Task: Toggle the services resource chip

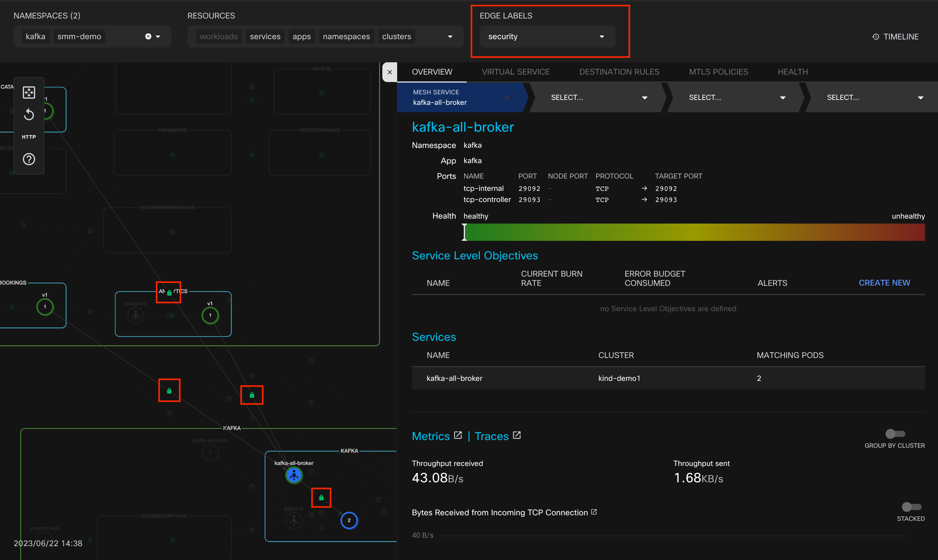Action: [x=265, y=37]
